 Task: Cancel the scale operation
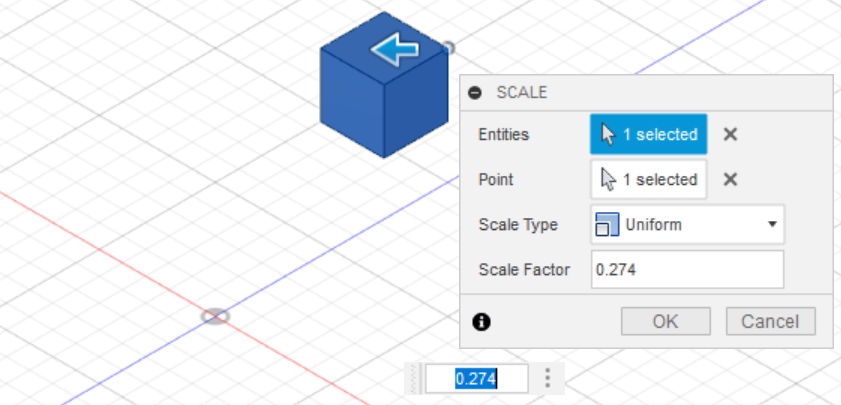[771, 321]
